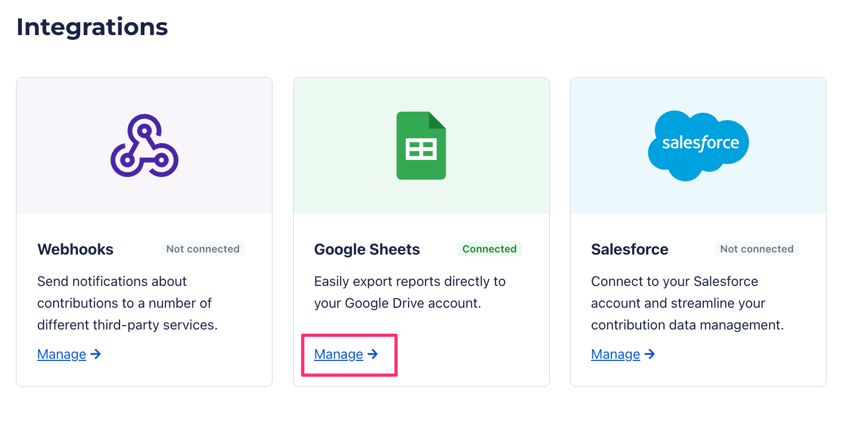Click the Salesforce 'Not connected' status badge
Screen dimensions: 868x422
click(756, 249)
